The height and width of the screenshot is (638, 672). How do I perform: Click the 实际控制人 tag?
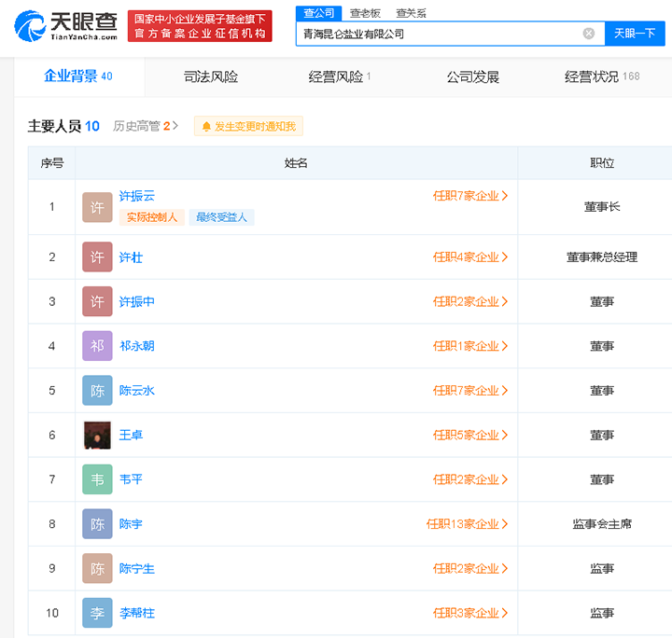151,217
